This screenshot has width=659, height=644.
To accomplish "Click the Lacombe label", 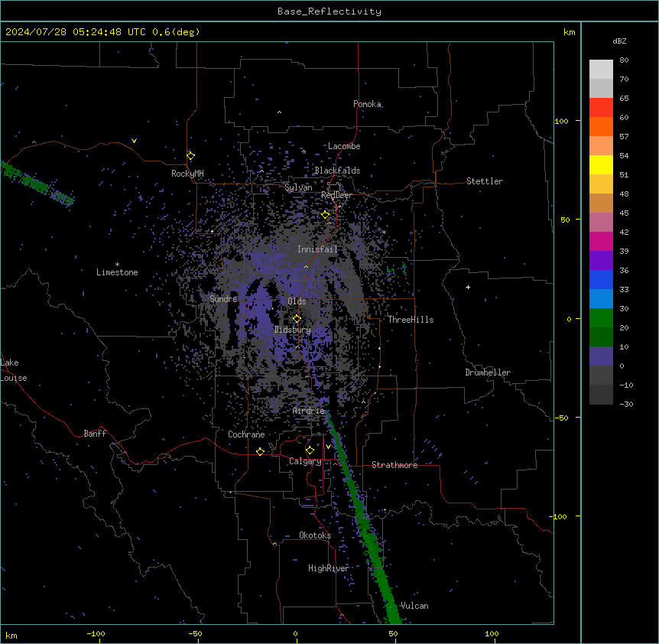I will (x=344, y=146).
